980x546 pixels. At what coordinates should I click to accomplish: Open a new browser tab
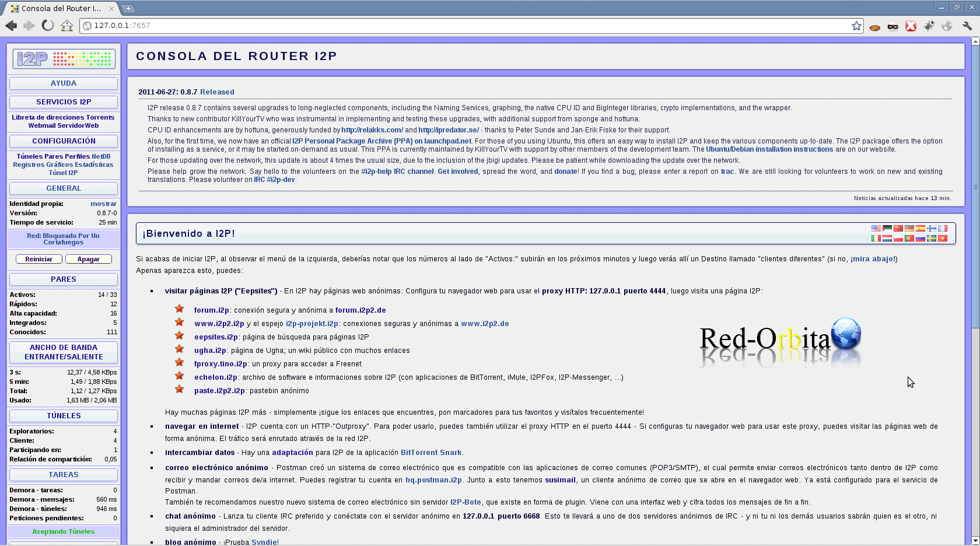point(128,9)
